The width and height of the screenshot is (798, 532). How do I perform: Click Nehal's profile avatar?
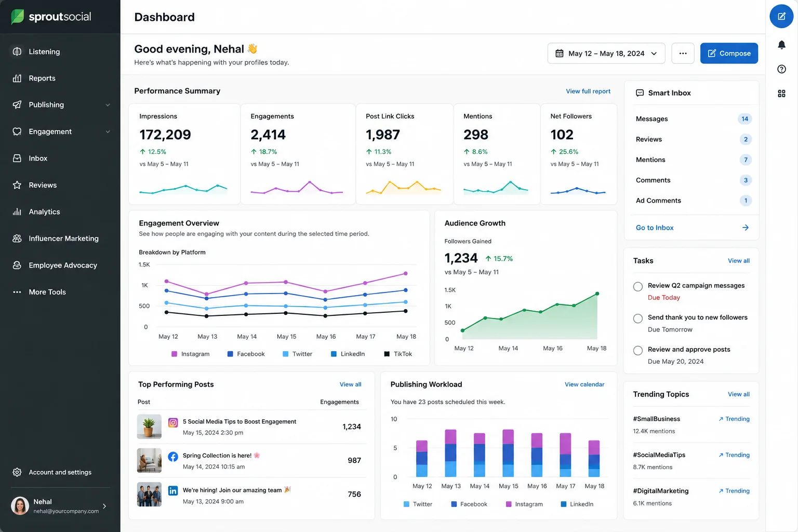coord(20,506)
